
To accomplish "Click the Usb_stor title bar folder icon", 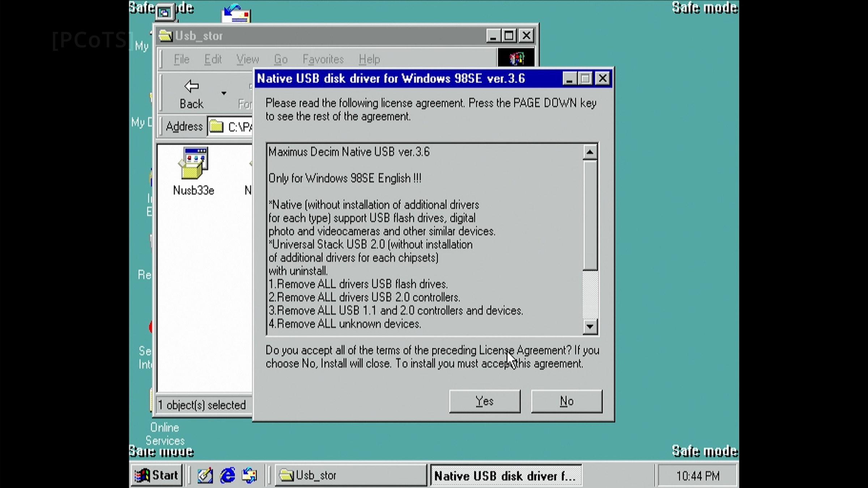I will (x=166, y=36).
